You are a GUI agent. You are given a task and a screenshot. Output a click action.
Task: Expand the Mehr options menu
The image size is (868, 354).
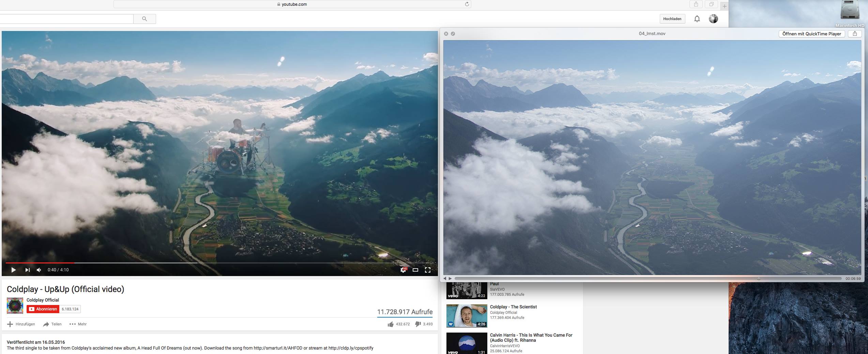[78, 324]
